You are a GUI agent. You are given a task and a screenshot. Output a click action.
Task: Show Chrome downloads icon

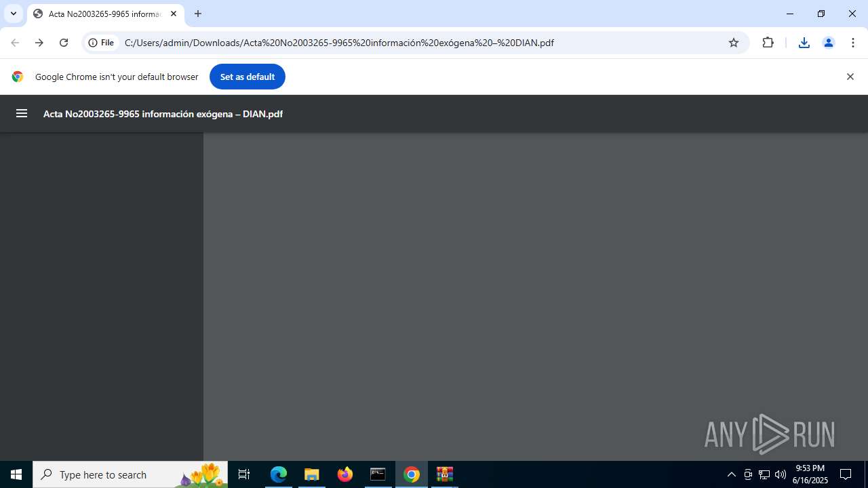pyautogui.click(x=804, y=43)
